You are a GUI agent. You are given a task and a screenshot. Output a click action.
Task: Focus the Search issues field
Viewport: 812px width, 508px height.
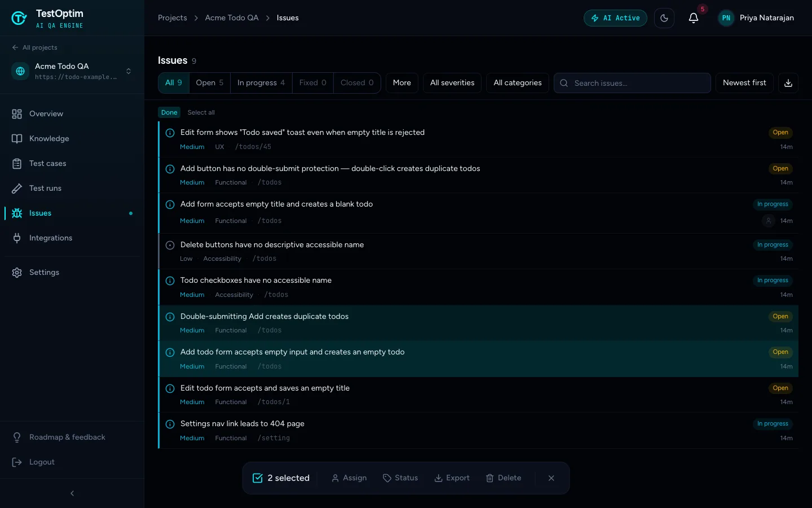[632, 83]
